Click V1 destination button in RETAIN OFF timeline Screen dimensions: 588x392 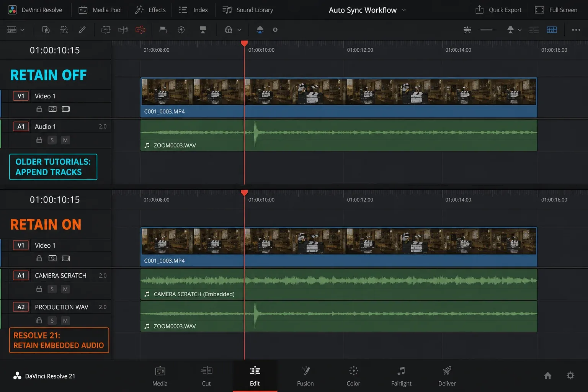pyautogui.click(x=21, y=96)
